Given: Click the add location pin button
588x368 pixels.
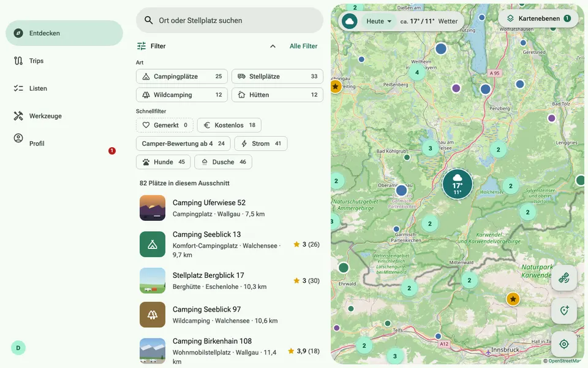Looking at the screenshot, I should click(x=563, y=311).
